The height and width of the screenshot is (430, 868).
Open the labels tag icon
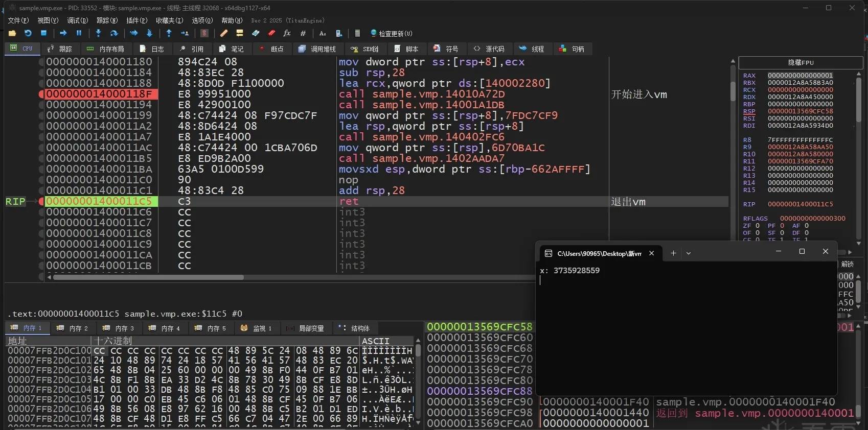(256, 33)
